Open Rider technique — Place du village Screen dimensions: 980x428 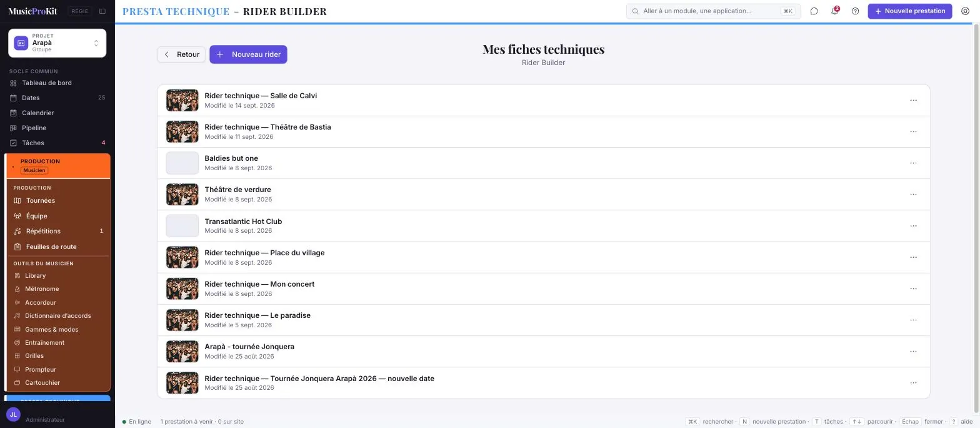(264, 253)
